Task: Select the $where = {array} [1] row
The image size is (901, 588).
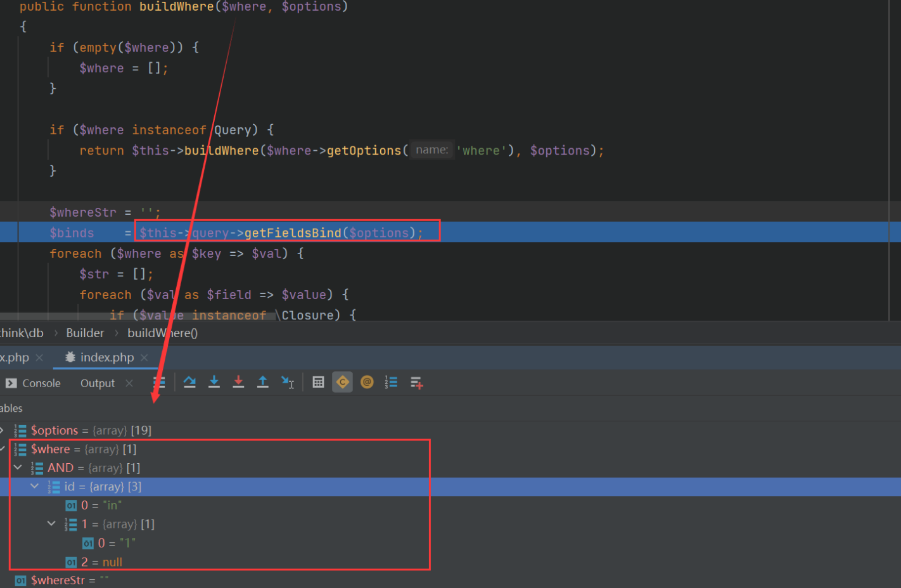Action: 450,449
